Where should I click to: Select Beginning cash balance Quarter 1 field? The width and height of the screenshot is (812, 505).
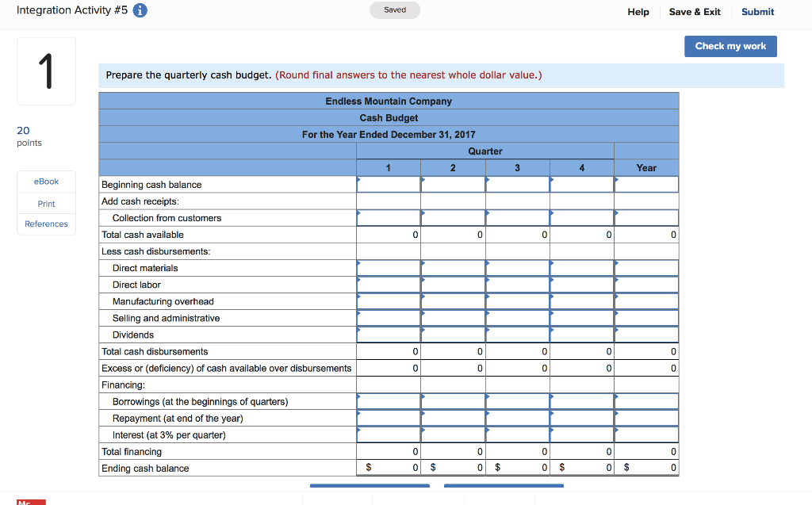tap(389, 185)
